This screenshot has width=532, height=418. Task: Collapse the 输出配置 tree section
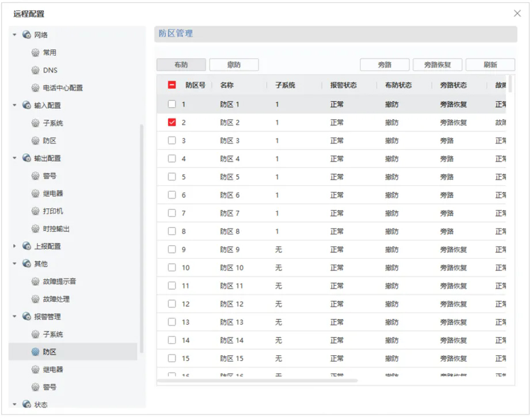click(x=14, y=158)
